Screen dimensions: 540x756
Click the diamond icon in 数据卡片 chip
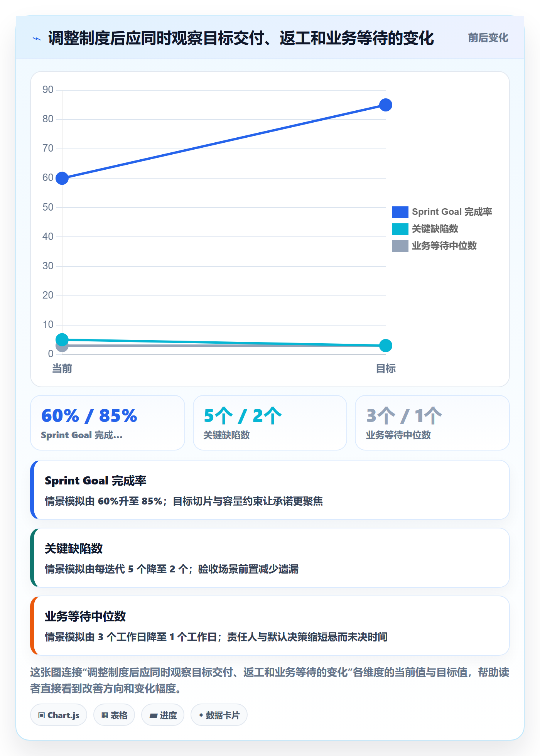point(201,715)
